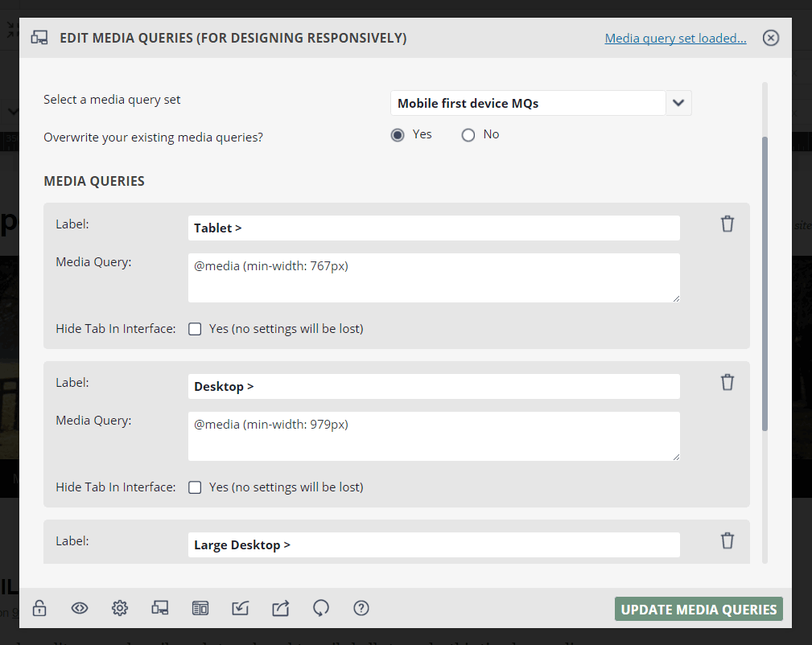
Task: Click the lock icon in the toolbar
Action: [x=39, y=609]
